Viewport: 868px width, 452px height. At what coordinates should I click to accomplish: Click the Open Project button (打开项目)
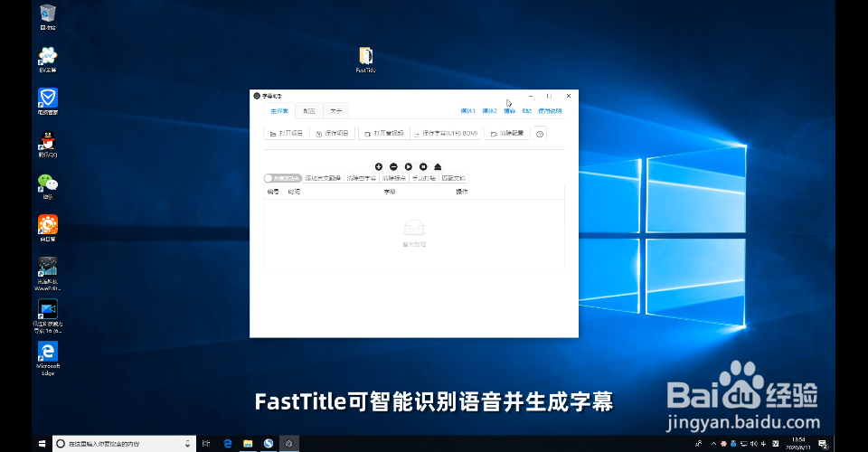[x=287, y=133]
